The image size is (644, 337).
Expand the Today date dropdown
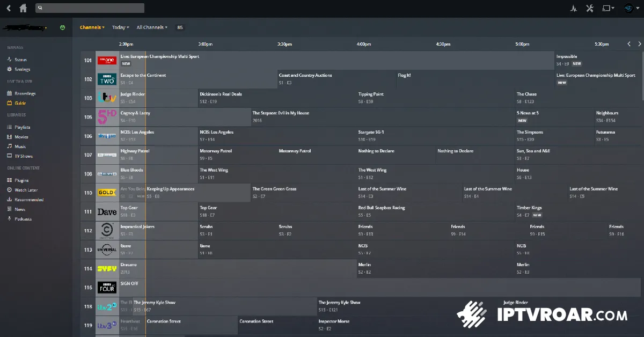(120, 27)
